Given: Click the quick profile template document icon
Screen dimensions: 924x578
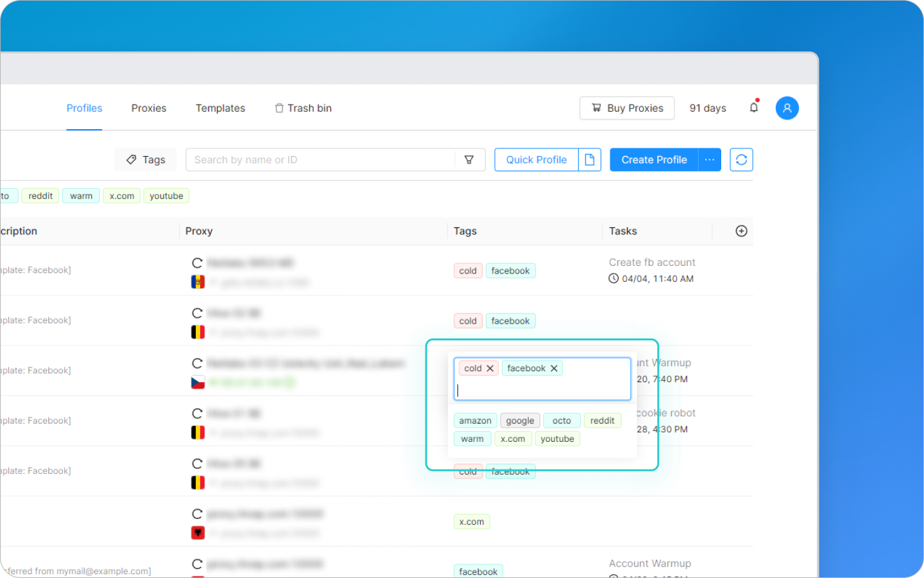Looking at the screenshot, I should (590, 160).
